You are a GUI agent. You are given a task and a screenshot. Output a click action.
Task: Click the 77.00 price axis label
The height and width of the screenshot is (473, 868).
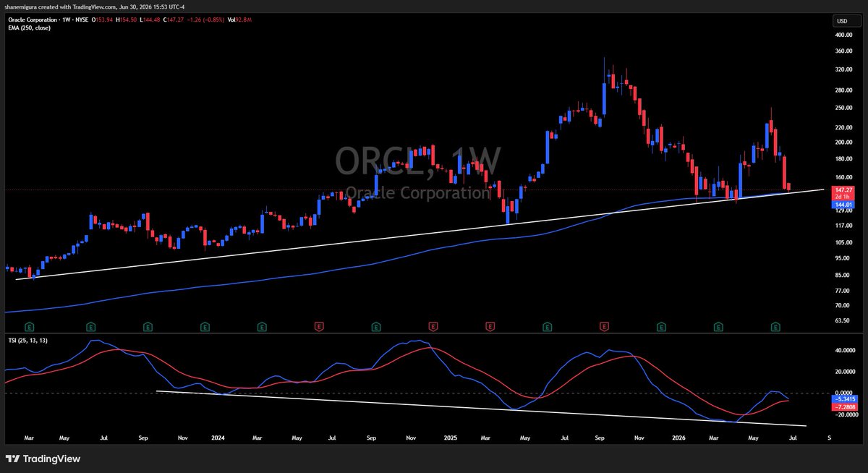843,291
